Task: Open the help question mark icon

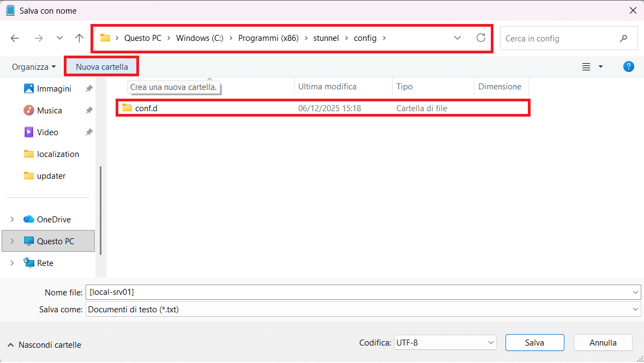Action: (x=628, y=66)
